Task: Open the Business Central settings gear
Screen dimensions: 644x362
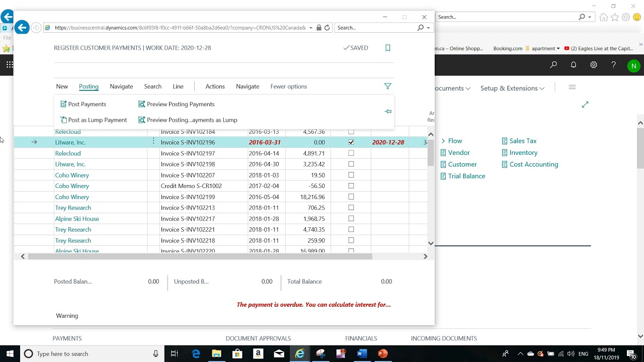Action: coord(594,65)
